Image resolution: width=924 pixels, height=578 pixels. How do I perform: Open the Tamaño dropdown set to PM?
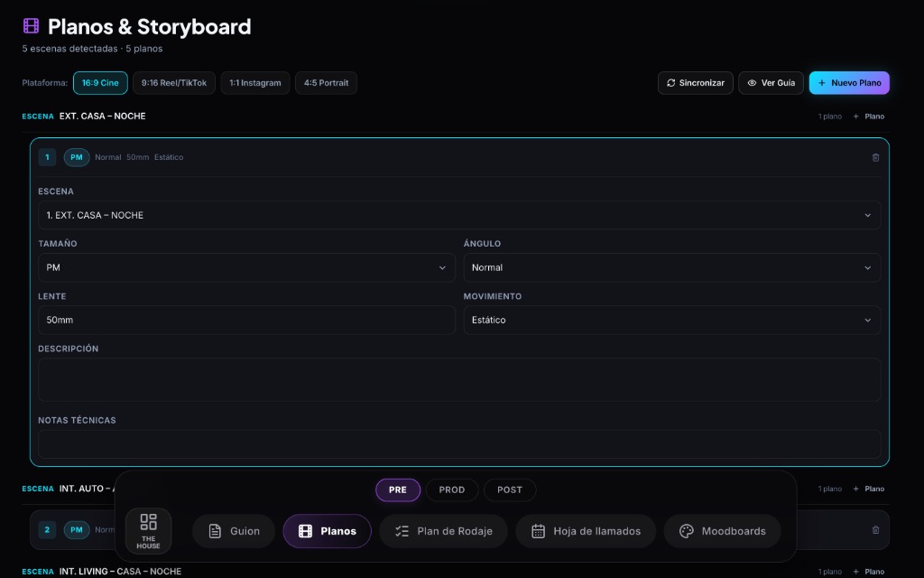247,267
